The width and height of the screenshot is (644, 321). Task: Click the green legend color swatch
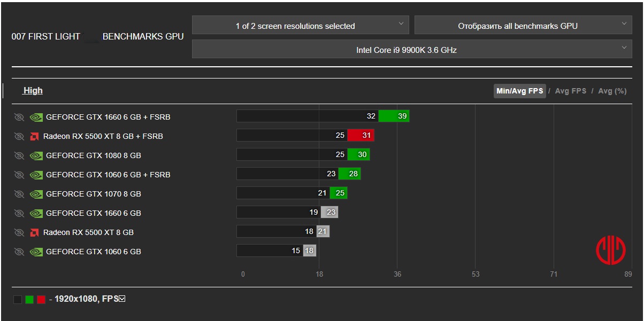click(29, 300)
